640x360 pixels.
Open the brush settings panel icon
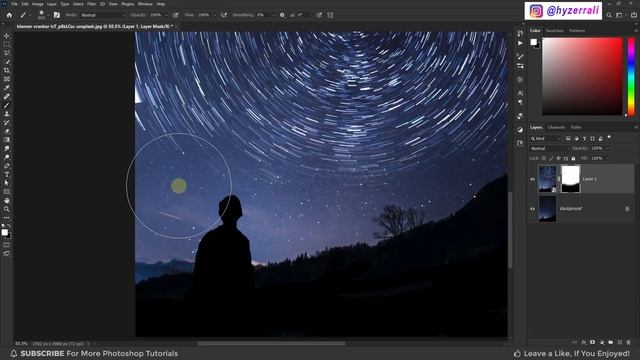click(57, 15)
